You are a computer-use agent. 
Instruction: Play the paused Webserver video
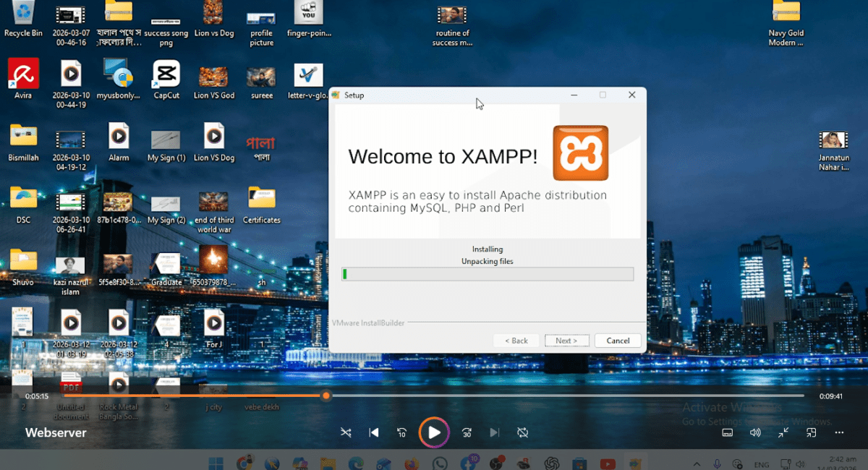[x=434, y=432]
